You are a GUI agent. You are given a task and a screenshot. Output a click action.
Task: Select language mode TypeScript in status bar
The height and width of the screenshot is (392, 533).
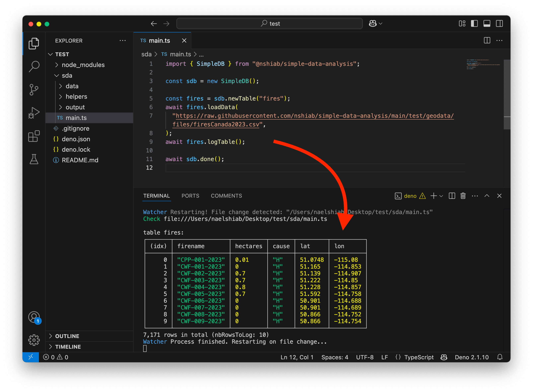pos(419,357)
